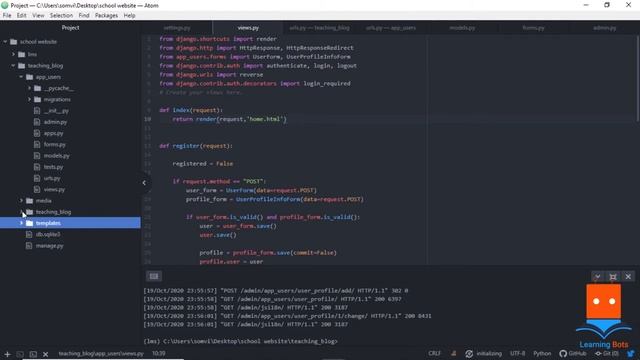The height and width of the screenshot is (360, 640).
Task: Expand the __pycache__ folder arrow
Action: tap(29, 88)
